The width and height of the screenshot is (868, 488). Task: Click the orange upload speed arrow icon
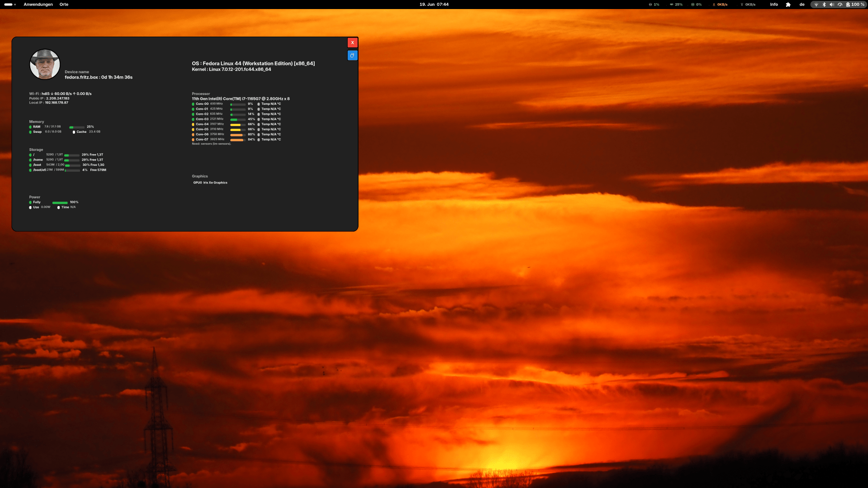(714, 5)
